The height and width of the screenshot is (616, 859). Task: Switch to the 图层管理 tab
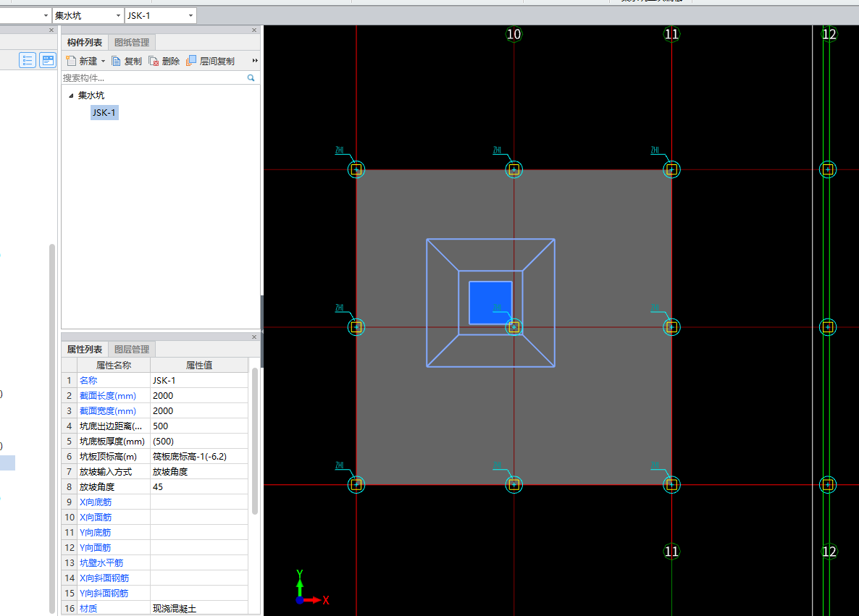click(x=132, y=349)
